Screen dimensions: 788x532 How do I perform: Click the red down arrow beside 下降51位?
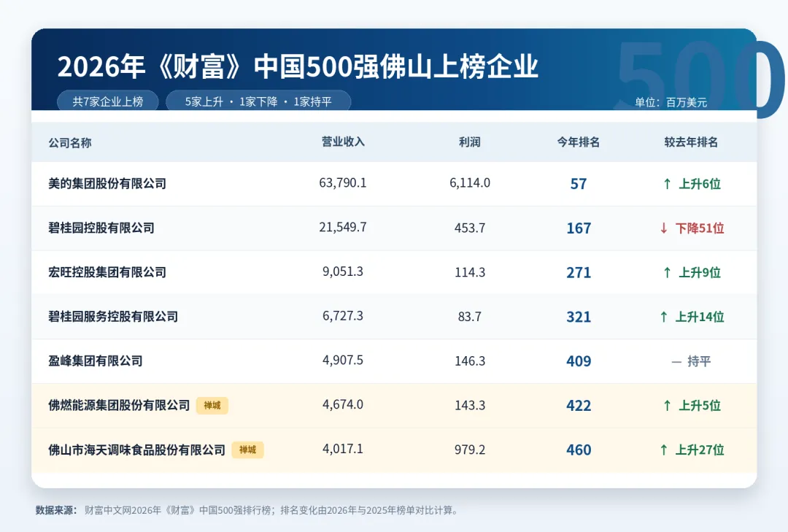coord(663,228)
